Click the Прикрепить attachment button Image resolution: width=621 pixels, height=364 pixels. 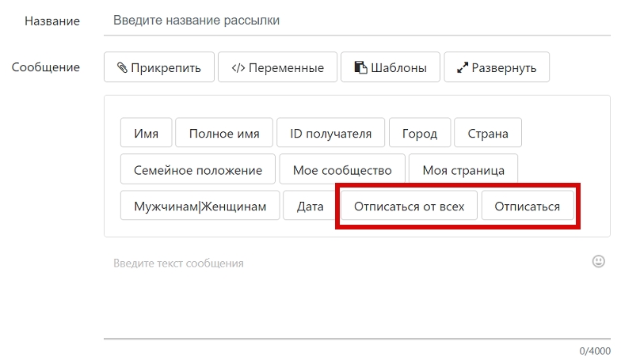point(158,67)
